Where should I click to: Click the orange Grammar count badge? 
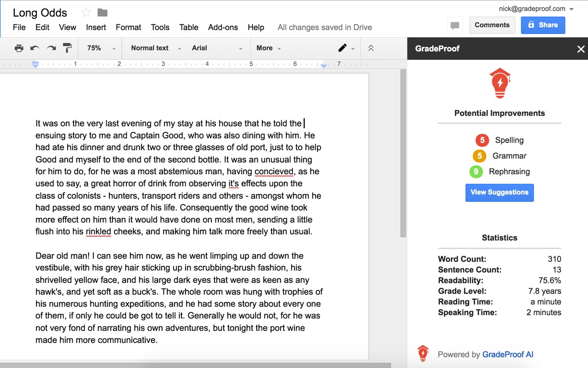coord(480,156)
